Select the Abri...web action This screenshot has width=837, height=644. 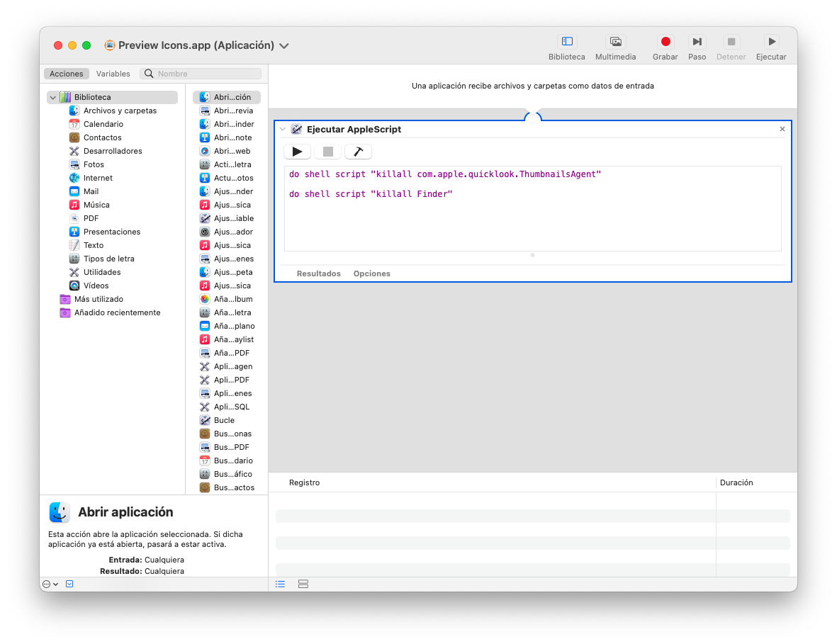coord(226,151)
